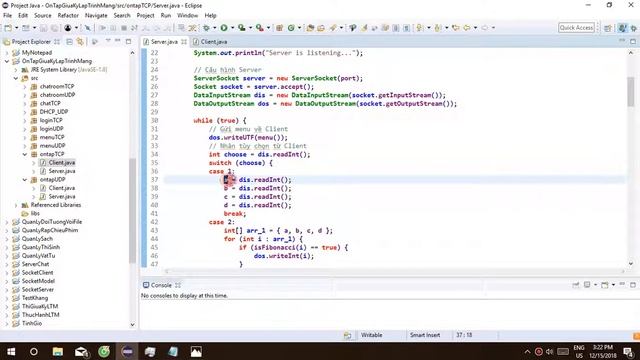Expand the Referenced Libraries node
The image size is (640, 360).
coord(16,205)
